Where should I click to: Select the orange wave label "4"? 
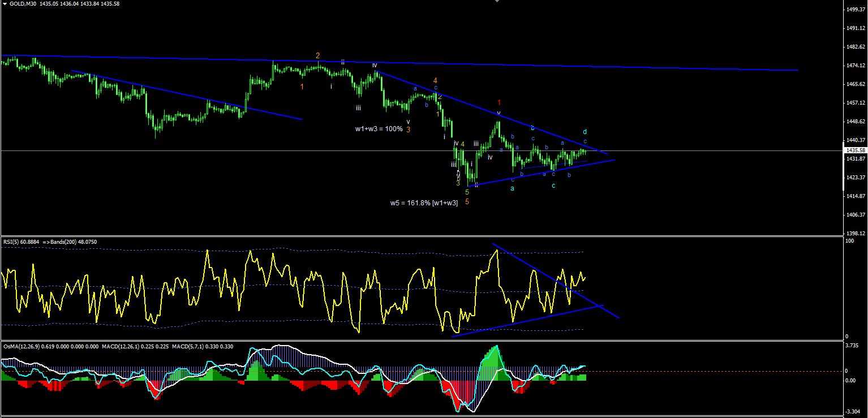click(435, 81)
